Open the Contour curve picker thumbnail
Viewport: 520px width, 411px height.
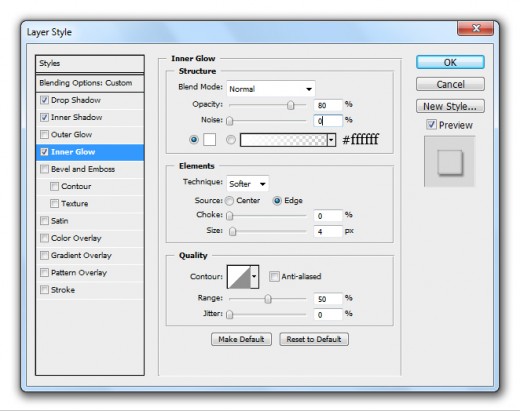coord(239,277)
